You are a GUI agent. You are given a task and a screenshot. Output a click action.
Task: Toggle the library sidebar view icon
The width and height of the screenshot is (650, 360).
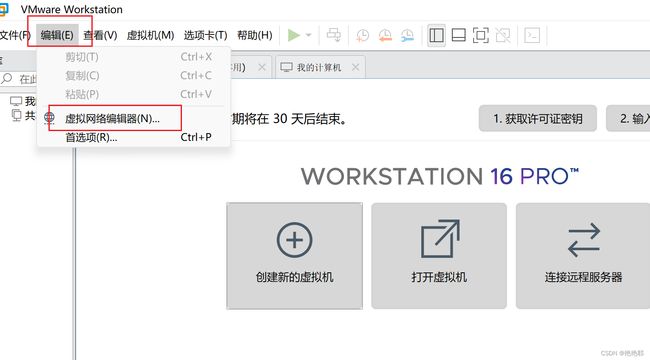click(x=436, y=35)
